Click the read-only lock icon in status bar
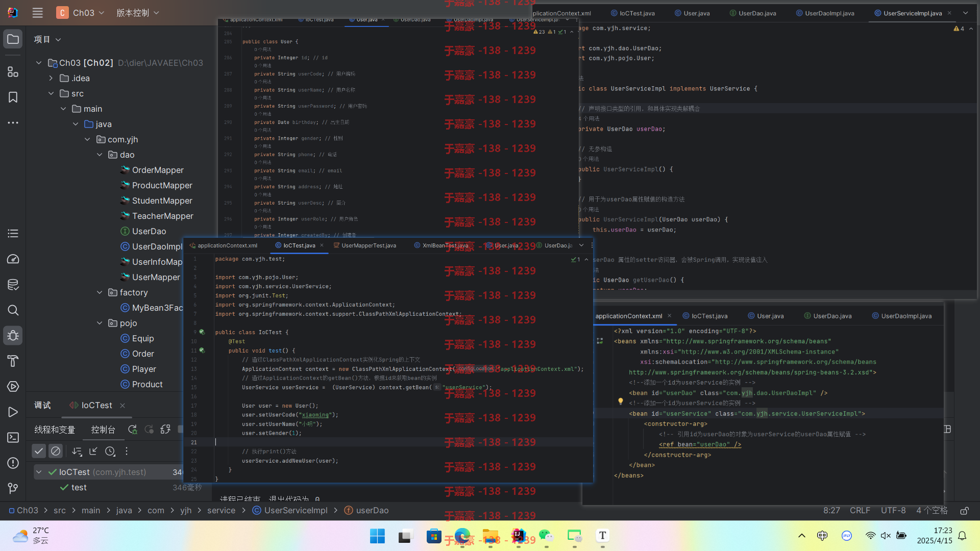This screenshot has width=980, height=551. (964, 511)
